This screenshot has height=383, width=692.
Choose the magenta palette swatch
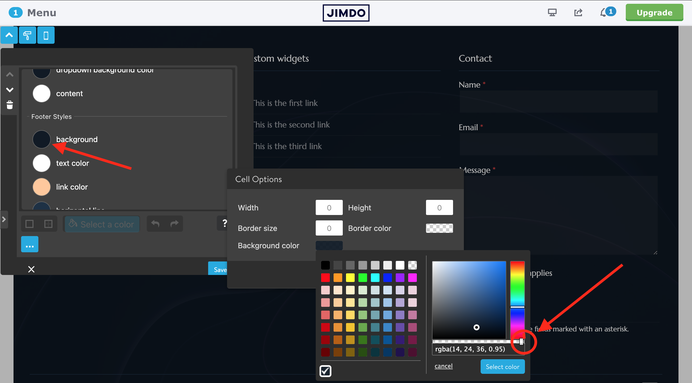tap(412, 278)
